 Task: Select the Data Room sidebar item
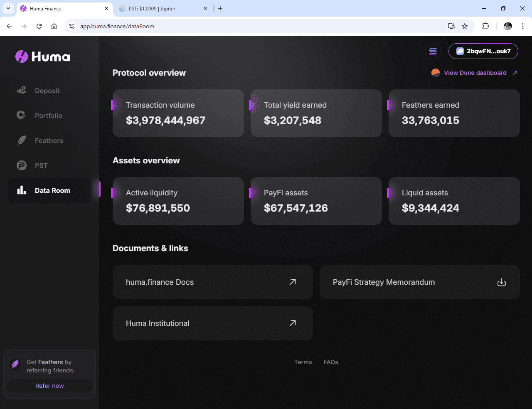pyautogui.click(x=50, y=190)
